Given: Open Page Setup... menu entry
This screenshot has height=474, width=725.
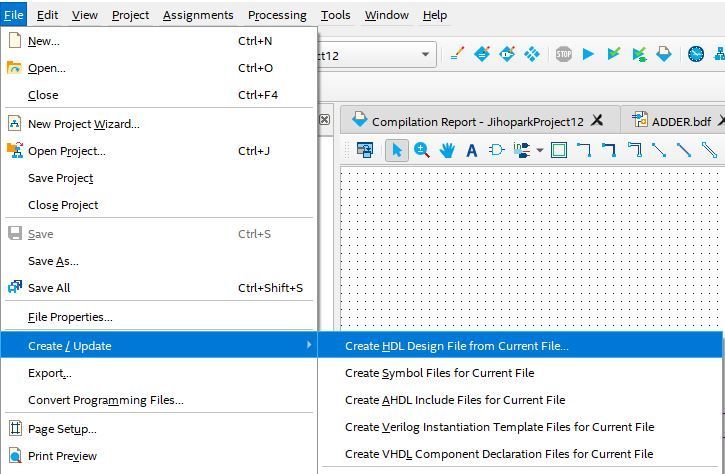Looking at the screenshot, I should (159, 429).
